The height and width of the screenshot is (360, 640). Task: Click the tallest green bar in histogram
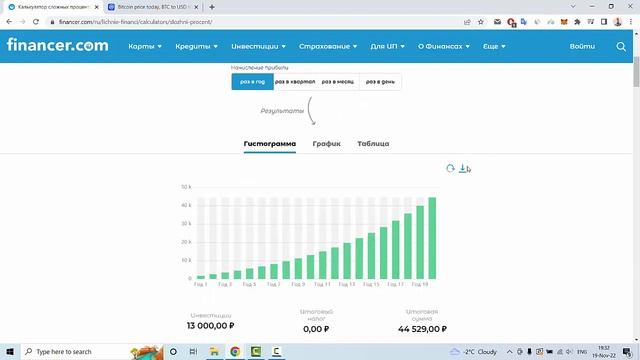click(432, 238)
